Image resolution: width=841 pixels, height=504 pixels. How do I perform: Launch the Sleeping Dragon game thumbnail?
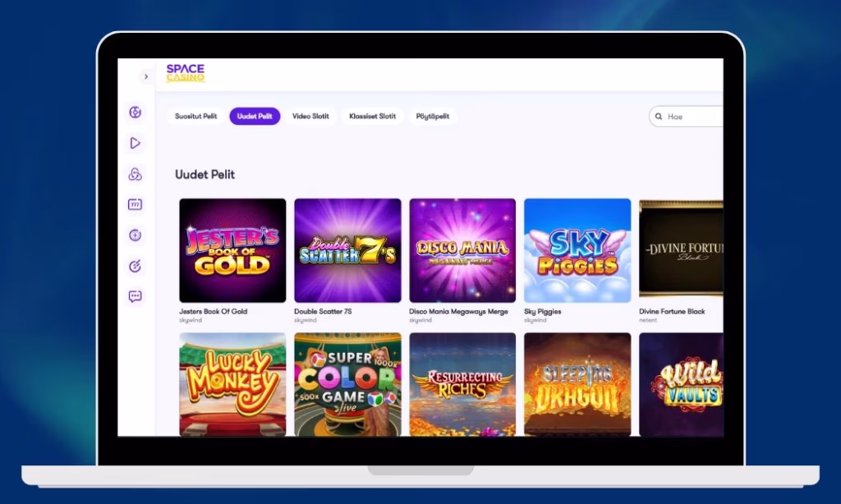[x=577, y=384]
